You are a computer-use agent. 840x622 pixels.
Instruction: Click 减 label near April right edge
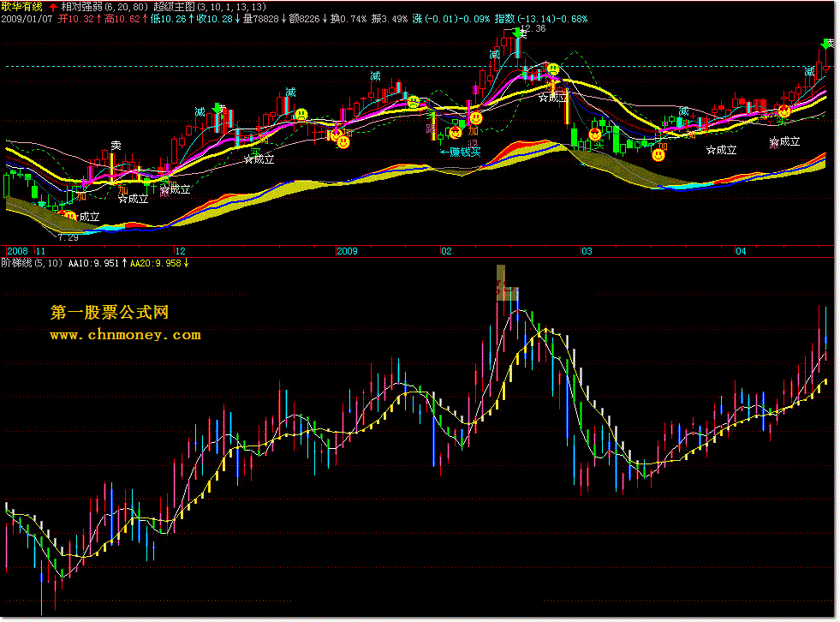point(809,72)
